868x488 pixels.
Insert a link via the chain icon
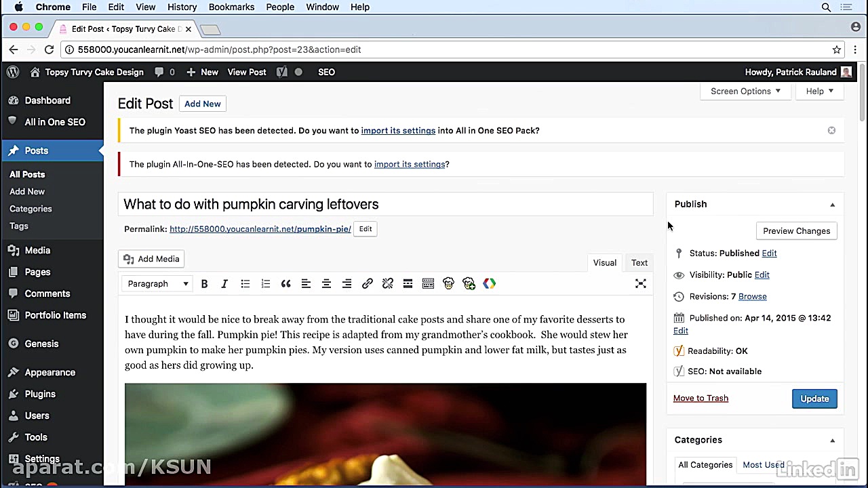[367, 284]
